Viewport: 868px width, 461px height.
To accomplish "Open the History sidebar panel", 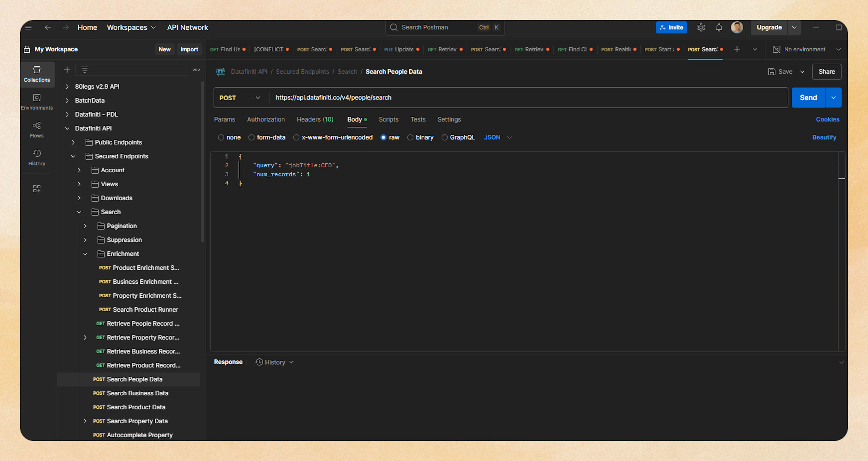I will (x=37, y=157).
